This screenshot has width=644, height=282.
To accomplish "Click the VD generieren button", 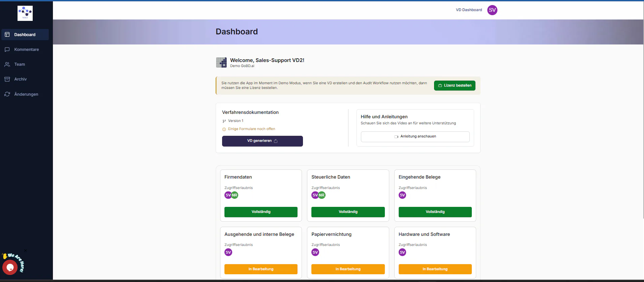I will (x=263, y=141).
